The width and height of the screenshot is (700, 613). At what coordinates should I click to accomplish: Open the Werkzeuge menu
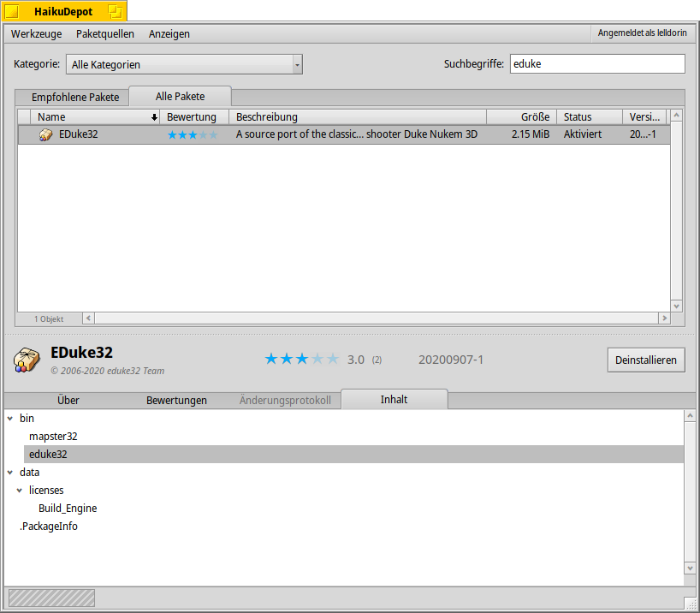pyautogui.click(x=36, y=34)
